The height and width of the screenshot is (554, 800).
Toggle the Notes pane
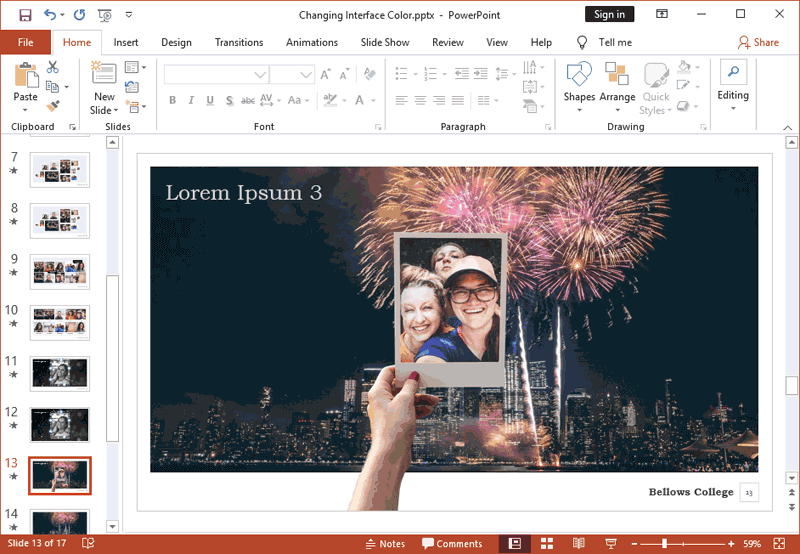click(x=385, y=544)
